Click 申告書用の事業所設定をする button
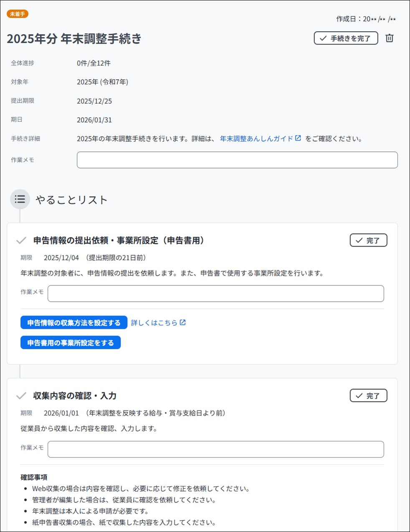The height and width of the screenshot is (532, 410). [71, 343]
